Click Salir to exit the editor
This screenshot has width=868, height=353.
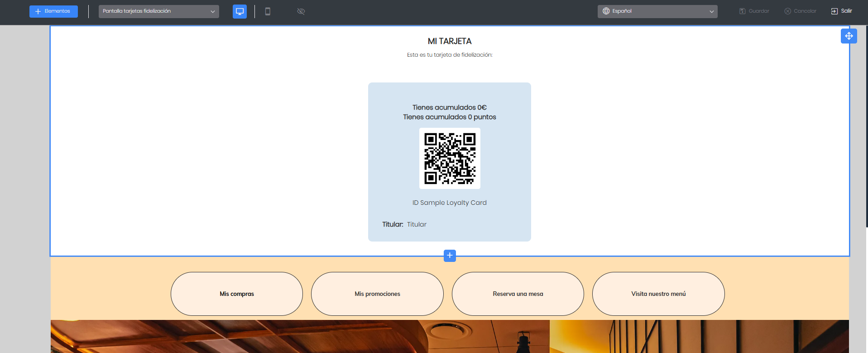click(842, 11)
